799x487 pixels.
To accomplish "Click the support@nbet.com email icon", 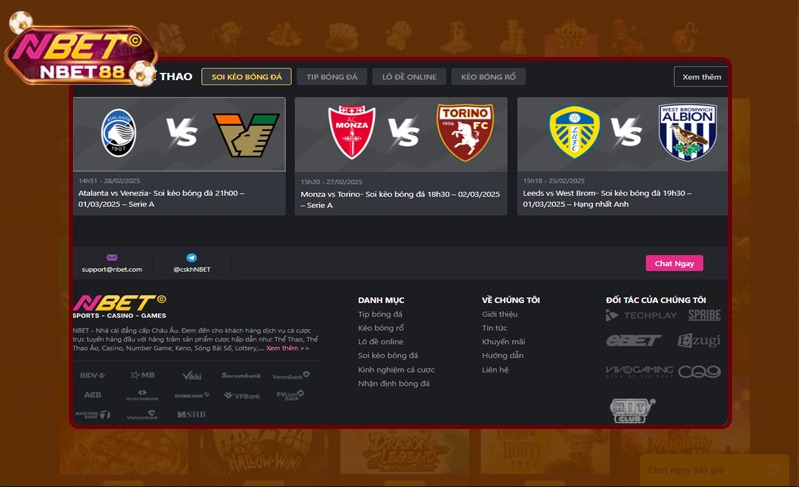I will point(112,258).
